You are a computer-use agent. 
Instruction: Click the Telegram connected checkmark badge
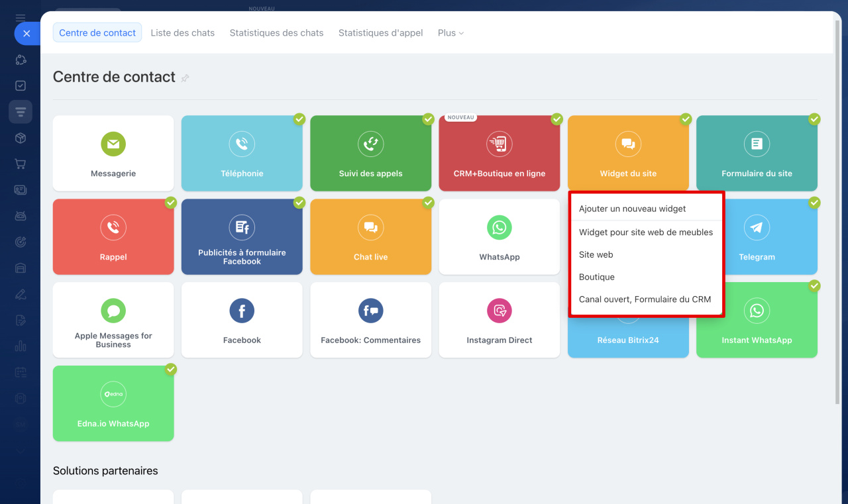click(x=814, y=203)
